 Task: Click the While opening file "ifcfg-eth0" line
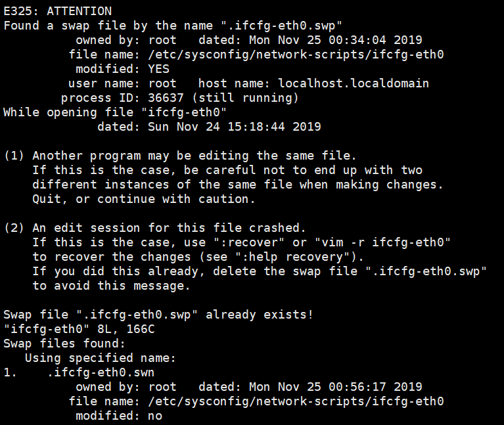pyautogui.click(x=115, y=112)
